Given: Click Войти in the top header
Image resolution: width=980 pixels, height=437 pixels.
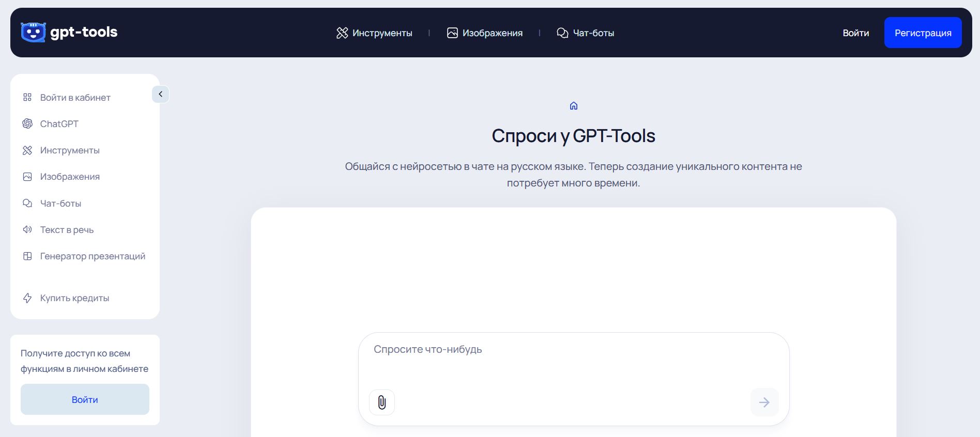Looking at the screenshot, I should tap(856, 33).
